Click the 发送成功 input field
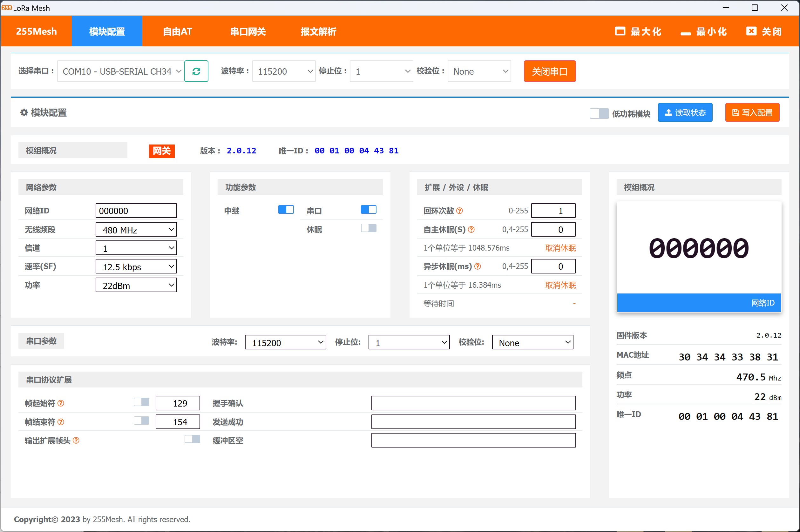The image size is (800, 532). 473,422
